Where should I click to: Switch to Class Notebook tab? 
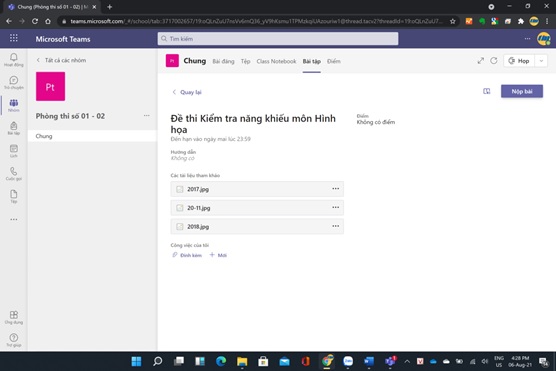pos(276,61)
